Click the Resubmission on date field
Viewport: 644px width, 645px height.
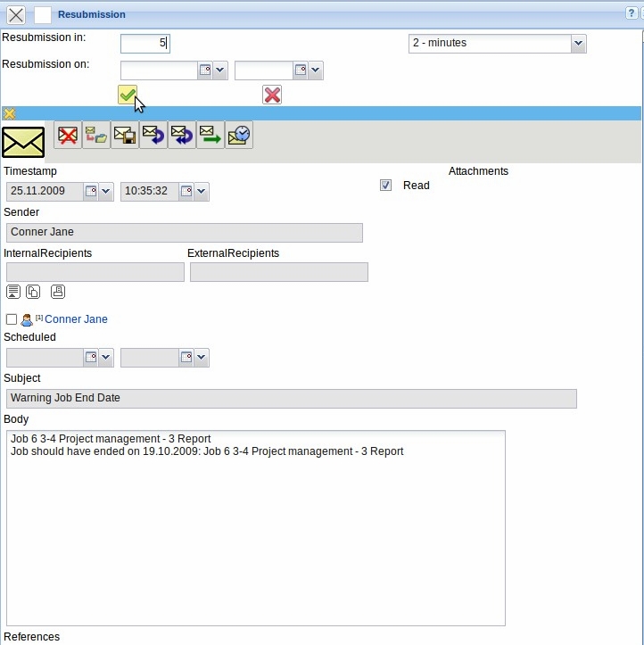coord(159,70)
